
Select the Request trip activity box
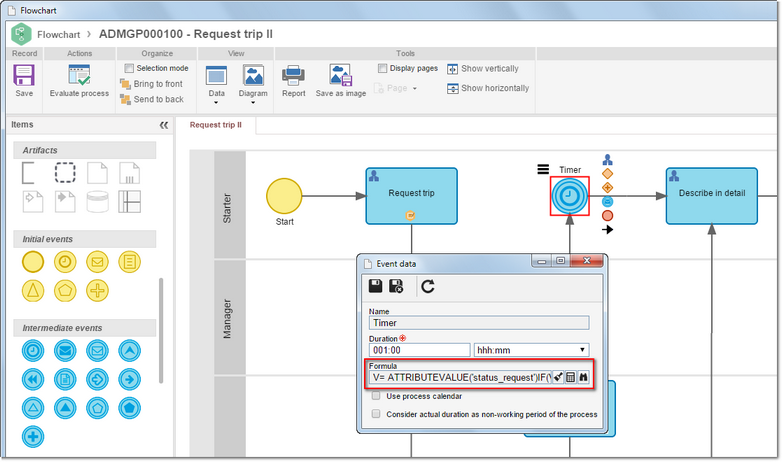[411, 196]
